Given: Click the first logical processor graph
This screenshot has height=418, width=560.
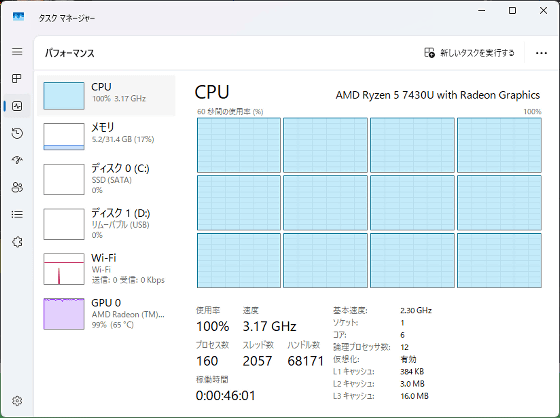Looking at the screenshot, I should (x=239, y=145).
